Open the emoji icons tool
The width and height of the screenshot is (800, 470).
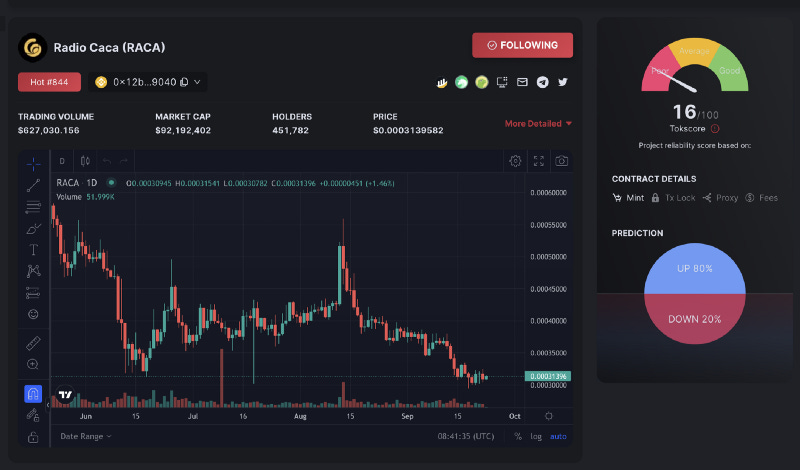click(33, 314)
